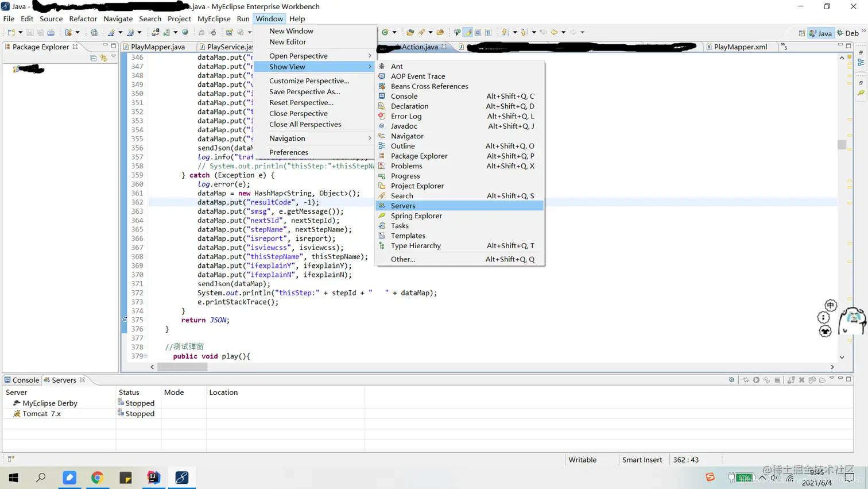Click Reset Perspective... in Window menu
This screenshot has width=868, height=489.
pos(301,102)
